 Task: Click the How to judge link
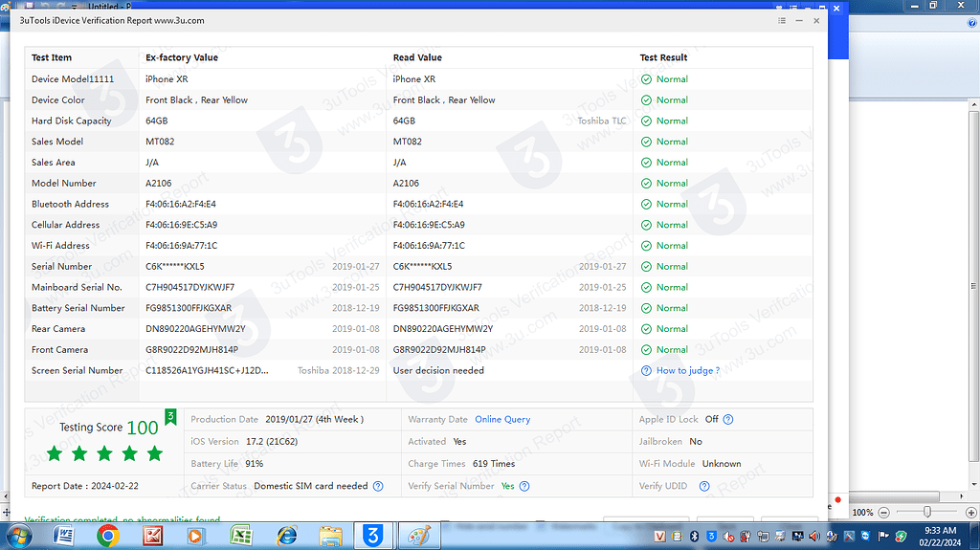[x=687, y=370]
